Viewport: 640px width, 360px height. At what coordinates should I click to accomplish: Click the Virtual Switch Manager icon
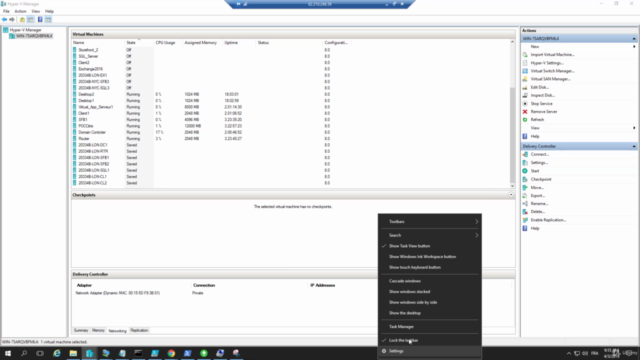tap(525, 71)
